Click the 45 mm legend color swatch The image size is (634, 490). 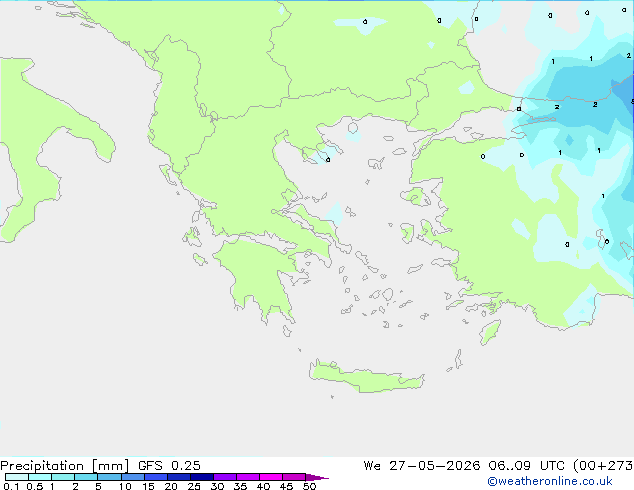(294, 477)
